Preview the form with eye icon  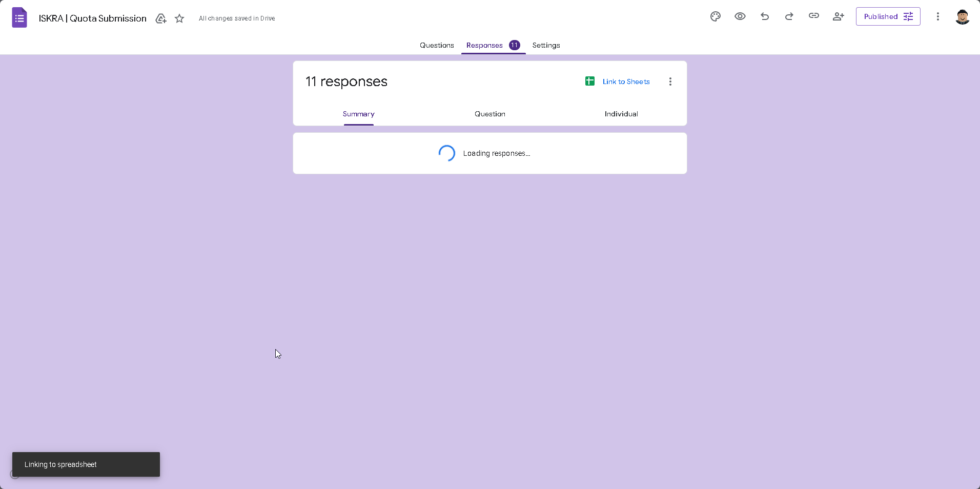tap(740, 16)
